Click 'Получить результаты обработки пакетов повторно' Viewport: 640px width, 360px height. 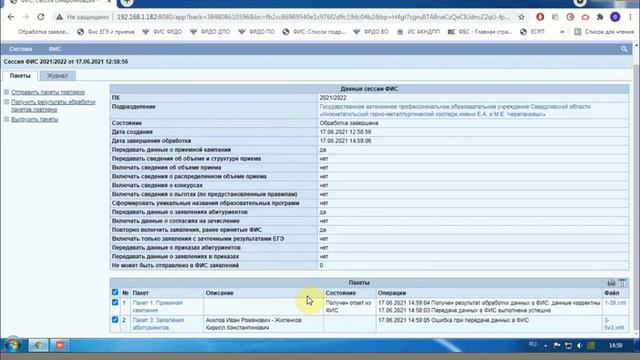click(53, 106)
